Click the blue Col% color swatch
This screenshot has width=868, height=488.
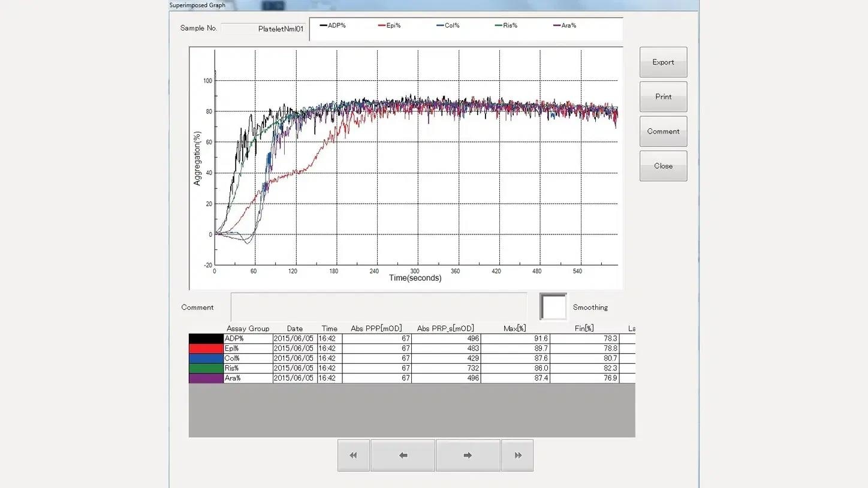click(x=206, y=359)
